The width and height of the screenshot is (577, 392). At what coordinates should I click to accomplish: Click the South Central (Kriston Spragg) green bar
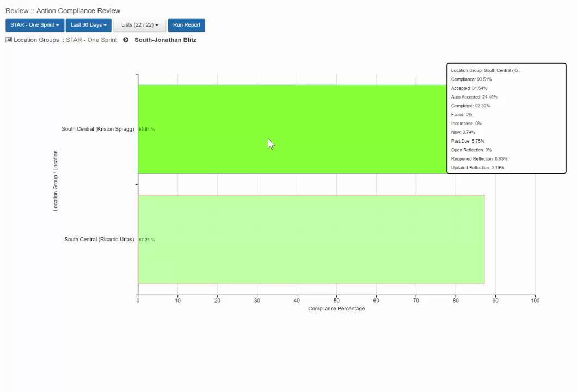pyautogui.click(x=292, y=129)
